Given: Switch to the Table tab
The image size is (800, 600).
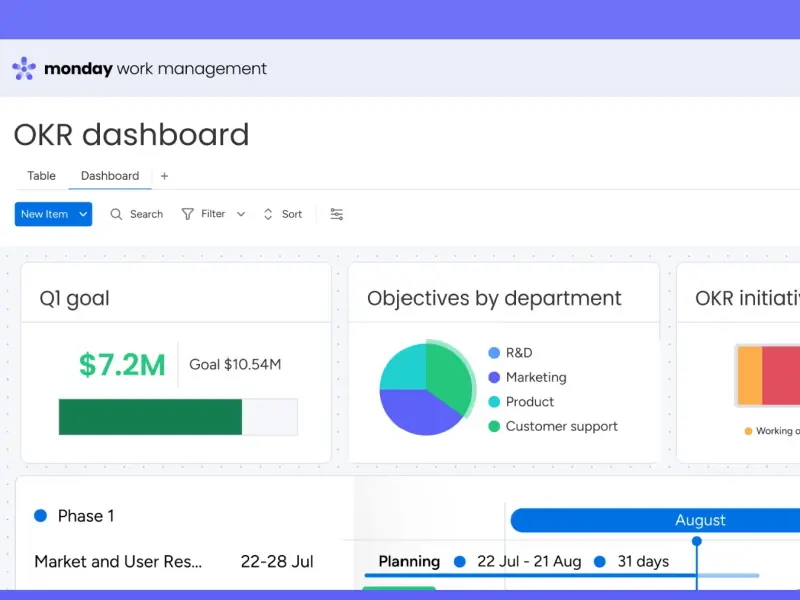Looking at the screenshot, I should coord(41,176).
